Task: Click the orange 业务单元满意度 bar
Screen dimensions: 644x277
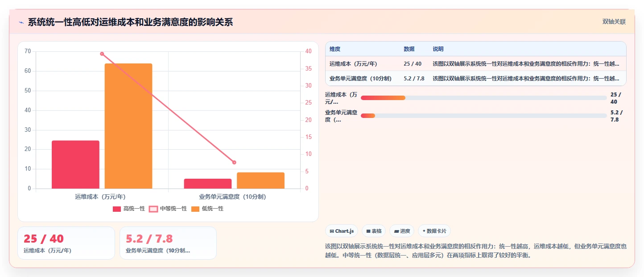Action: click(260, 180)
